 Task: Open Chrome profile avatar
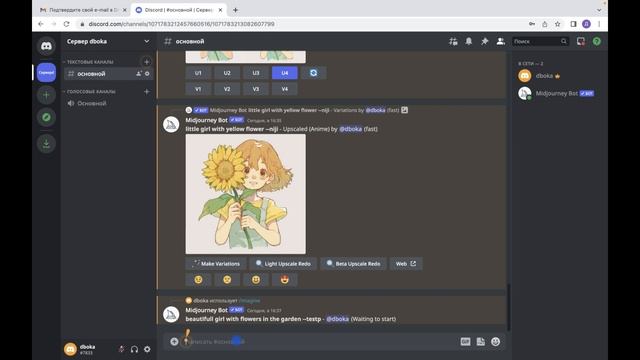[586, 24]
